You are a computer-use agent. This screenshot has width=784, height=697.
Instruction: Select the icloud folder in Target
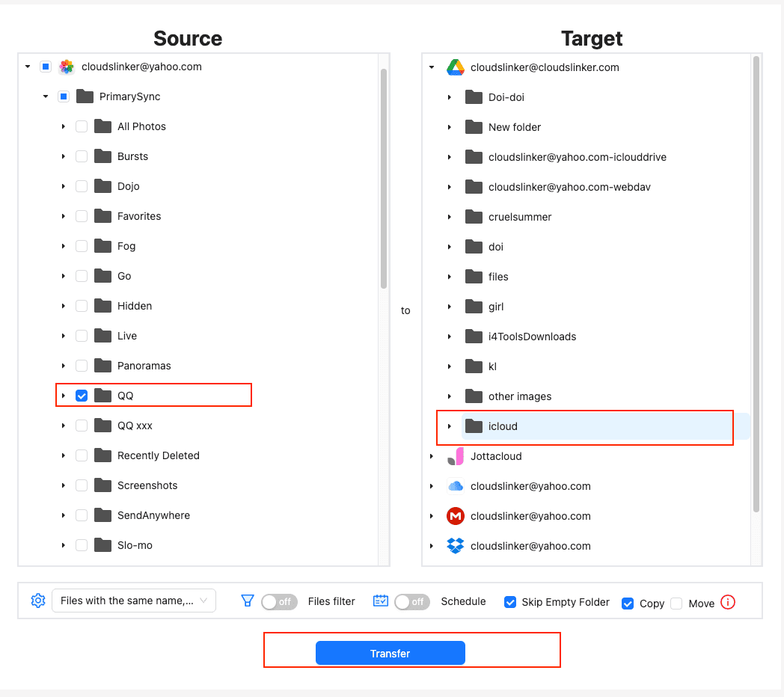click(x=502, y=426)
